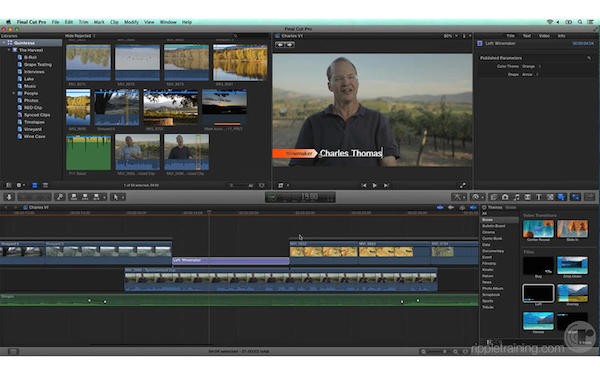Select the Bulletin Board theme category
600x375 pixels.
[494, 226]
